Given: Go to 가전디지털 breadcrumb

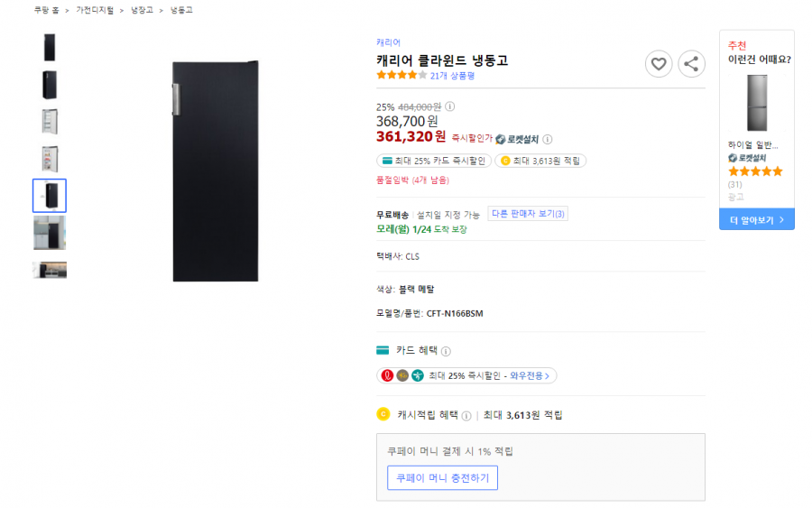Looking at the screenshot, I should coord(95,10).
